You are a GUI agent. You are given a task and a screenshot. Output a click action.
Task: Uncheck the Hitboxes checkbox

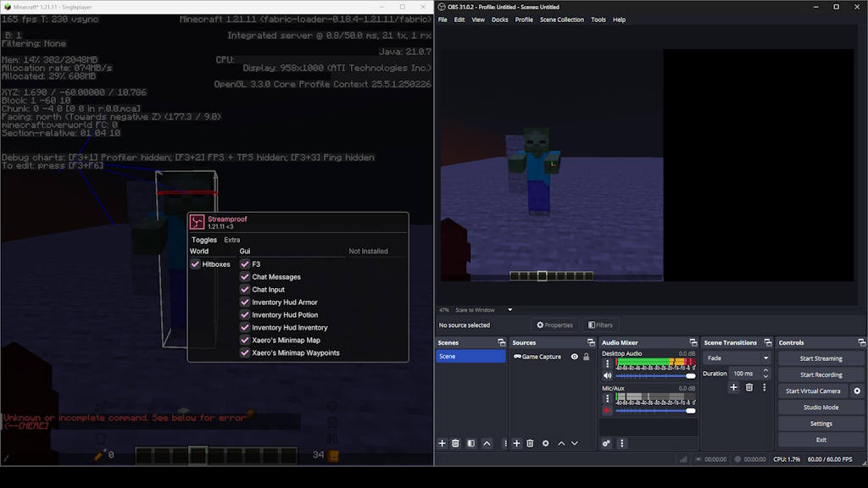195,264
